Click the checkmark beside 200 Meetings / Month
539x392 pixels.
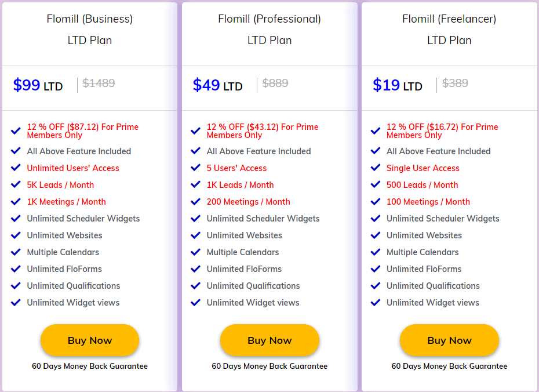pyautogui.click(x=195, y=202)
